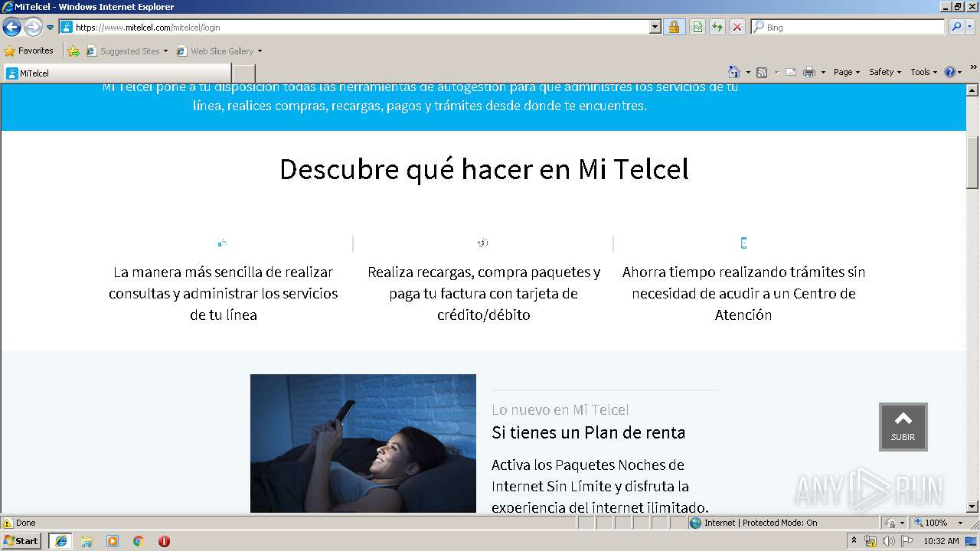This screenshot has width=980, height=551.
Task: Click the browser Forward arrow button
Action: pyautogui.click(x=33, y=28)
